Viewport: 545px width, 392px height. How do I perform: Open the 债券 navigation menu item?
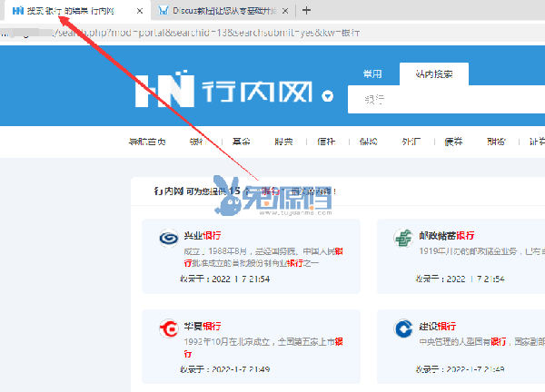(453, 142)
